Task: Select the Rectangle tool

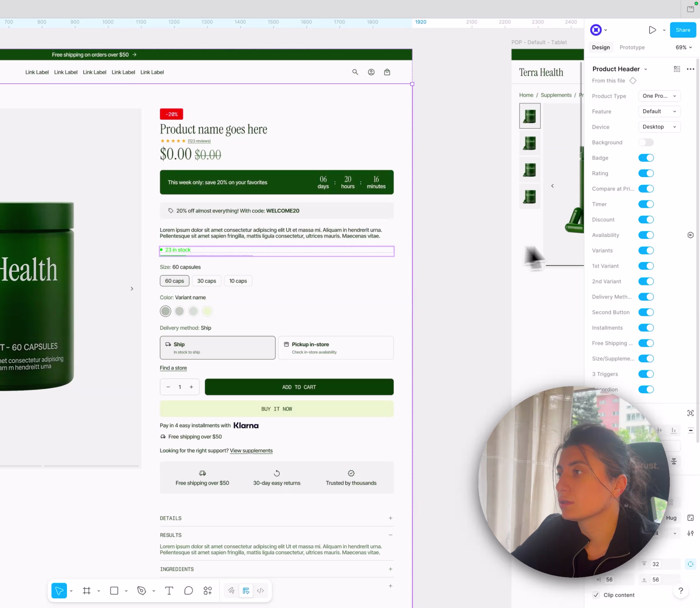Action: pos(114,590)
